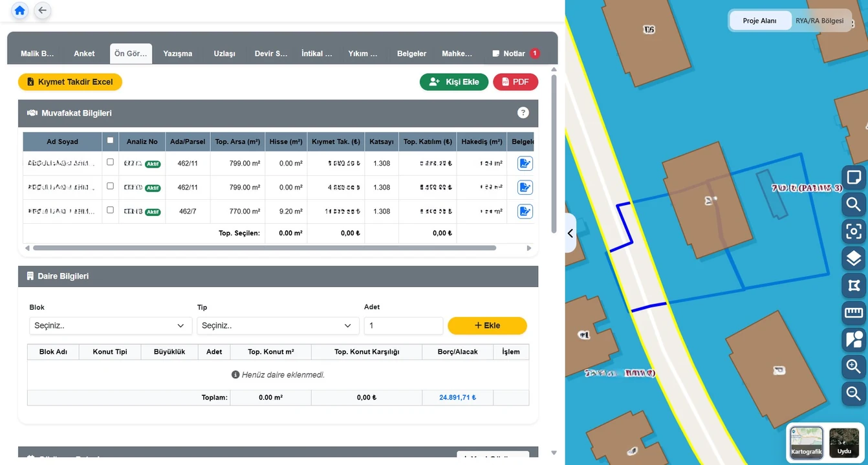Switch to the Yazışma tab
The image size is (868, 465).
(x=178, y=54)
